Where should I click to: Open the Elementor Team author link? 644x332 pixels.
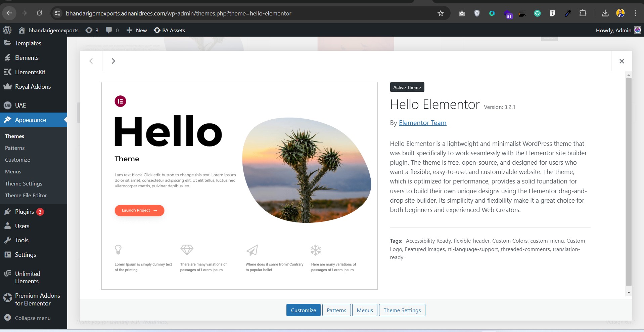[422, 123]
